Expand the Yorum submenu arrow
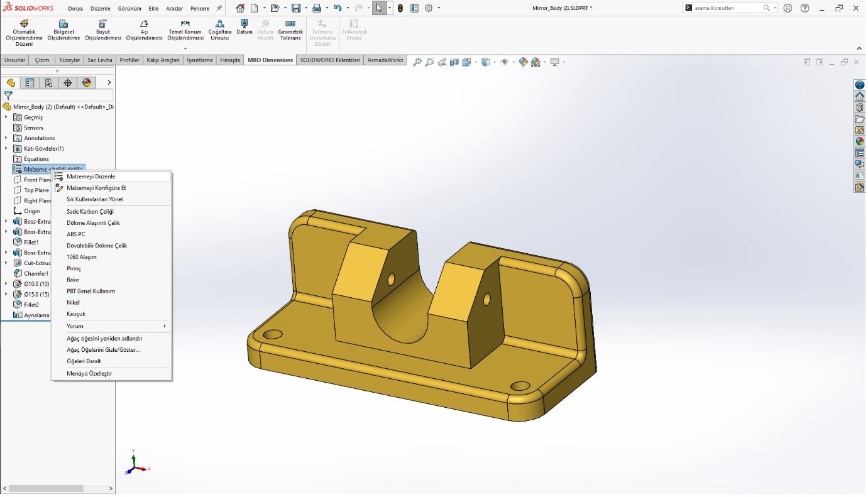Image resolution: width=868 pixels, height=497 pixels. click(166, 326)
